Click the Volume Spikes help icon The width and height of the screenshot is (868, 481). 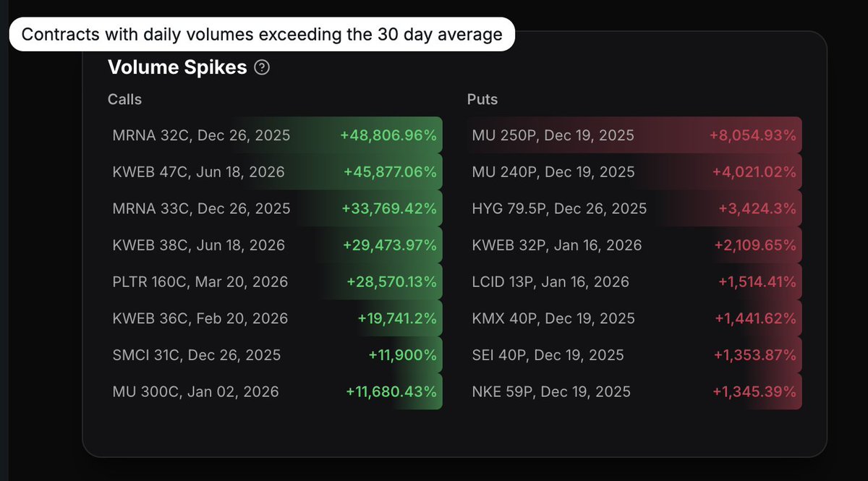263,68
